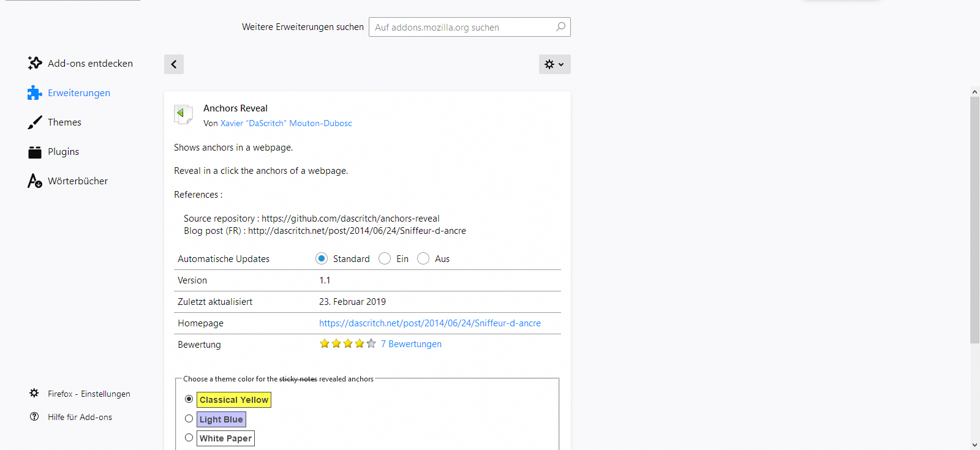Click the magnifier icon in the search box

click(x=560, y=27)
